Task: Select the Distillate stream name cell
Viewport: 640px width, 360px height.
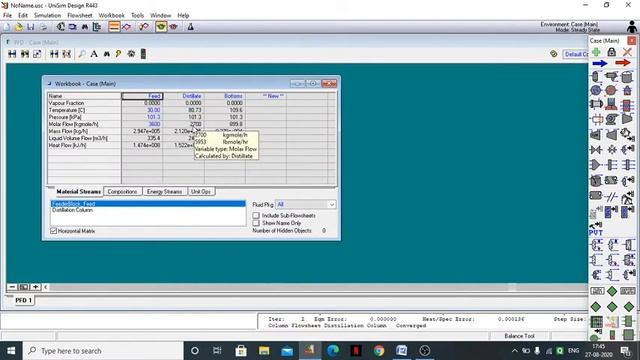Action: point(184,96)
